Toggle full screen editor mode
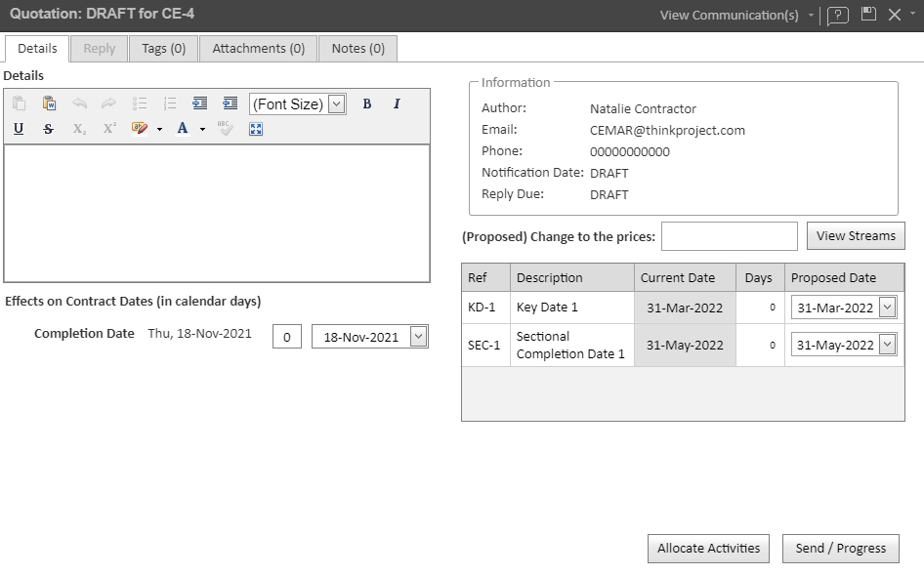This screenshot has width=924, height=575. [x=256, y=129]
